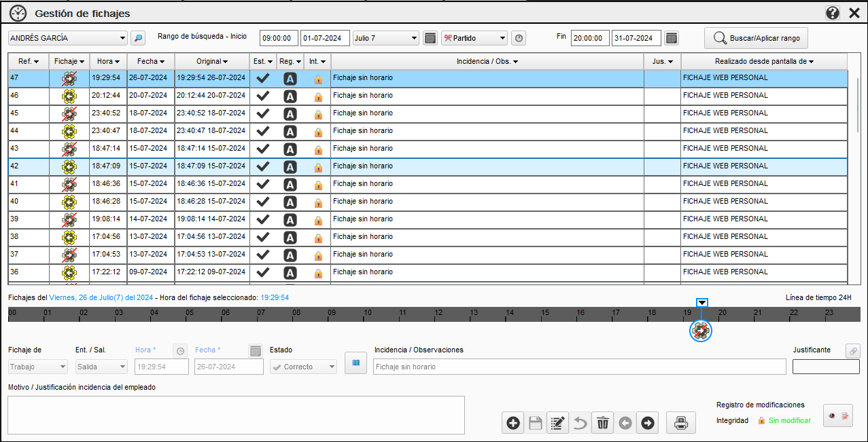Click the edit fichaje pencil icon

[x=557, y=423]
